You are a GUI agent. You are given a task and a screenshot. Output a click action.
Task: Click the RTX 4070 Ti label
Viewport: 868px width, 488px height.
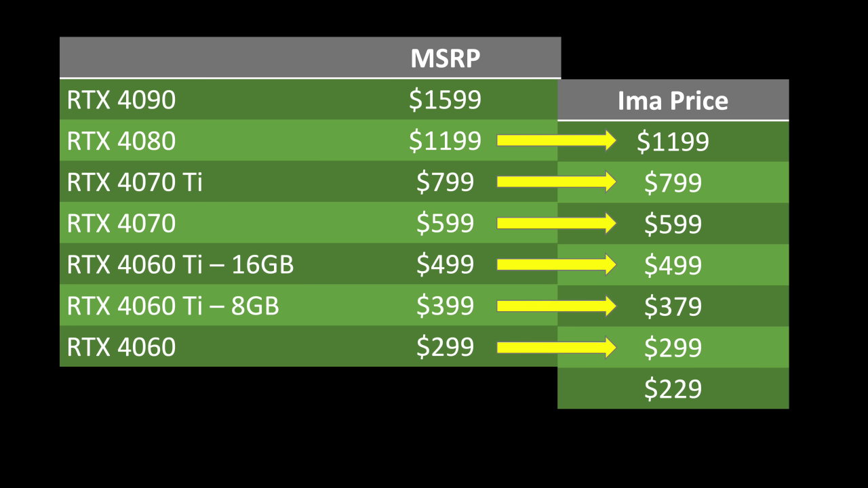pos(134,182)
